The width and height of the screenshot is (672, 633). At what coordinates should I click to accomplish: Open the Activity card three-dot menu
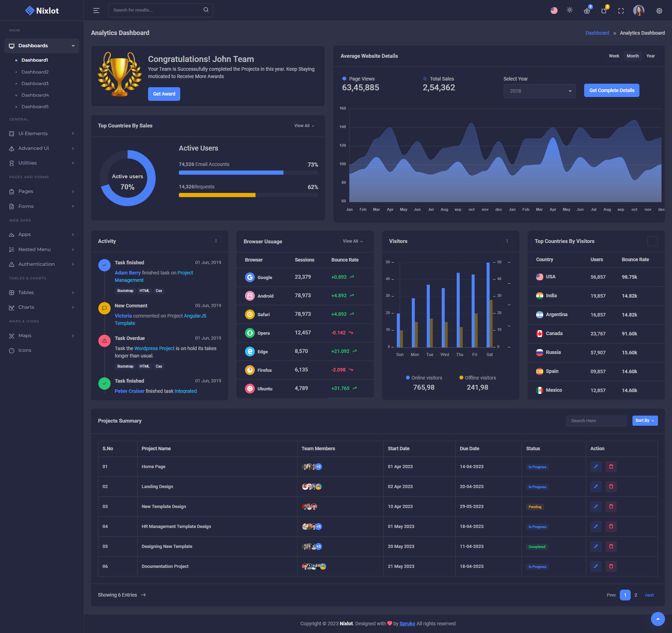click(216, 241)
